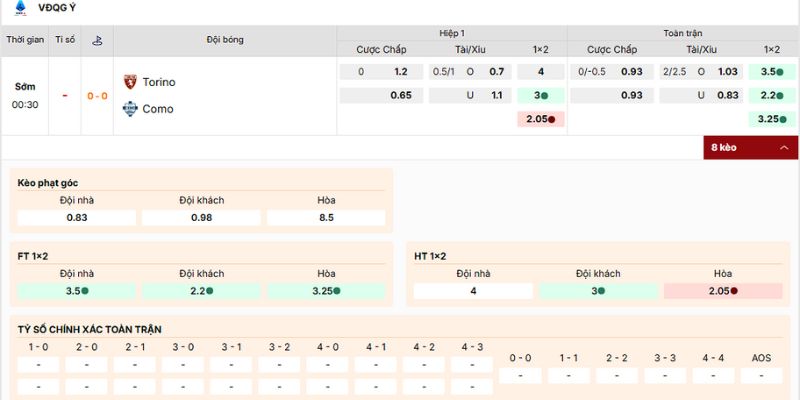Viewport: 800px width, 400px height.
Task: Open the Como team name link
Action: click(158, 109)
